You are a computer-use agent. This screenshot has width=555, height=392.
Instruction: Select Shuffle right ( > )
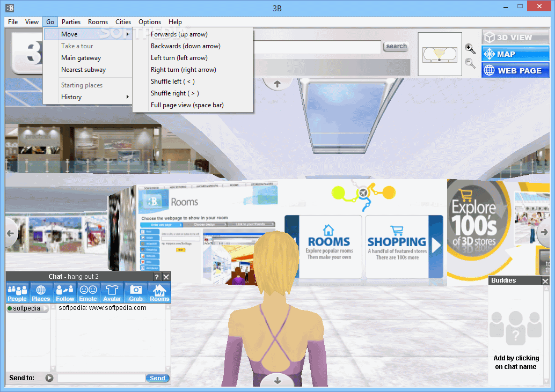coord(193,93)
